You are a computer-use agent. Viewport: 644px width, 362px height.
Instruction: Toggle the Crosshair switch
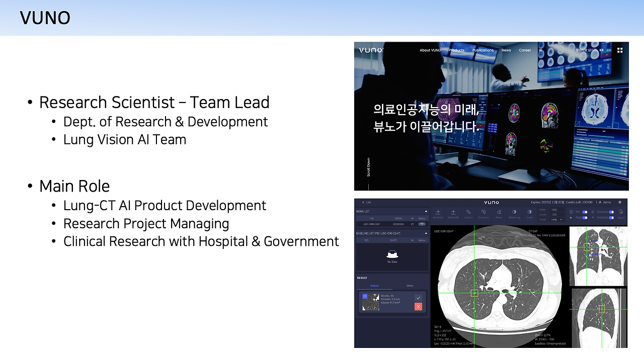point(611,218)
